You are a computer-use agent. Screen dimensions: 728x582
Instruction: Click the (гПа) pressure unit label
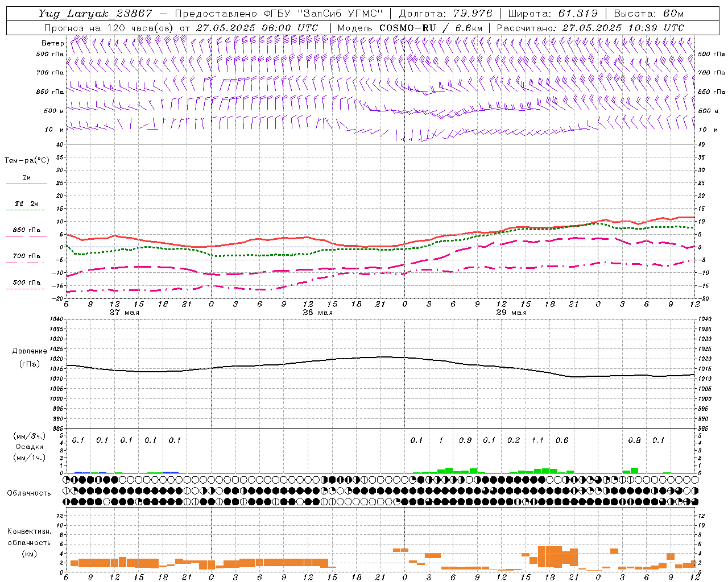(x=30, y=364)
